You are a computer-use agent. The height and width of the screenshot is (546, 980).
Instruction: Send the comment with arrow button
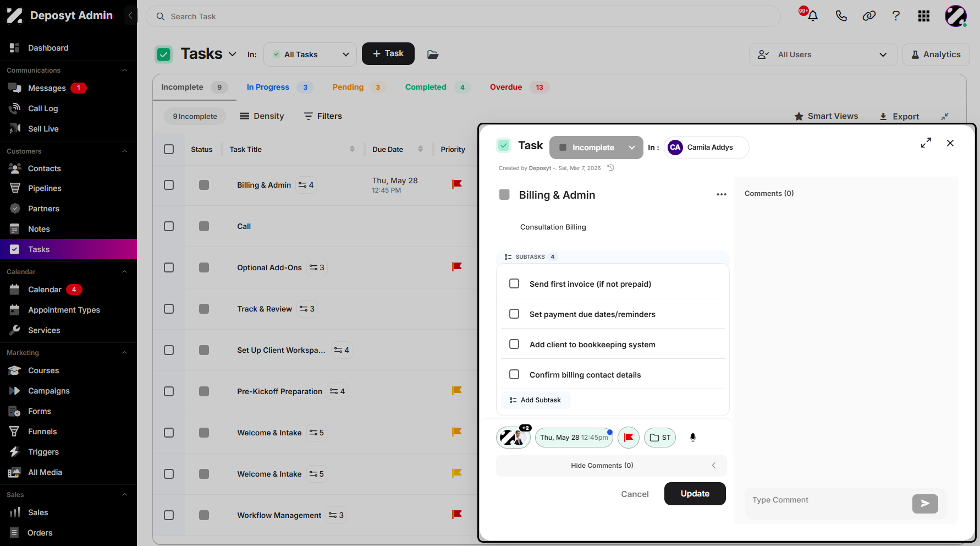[x=925, y=503]
